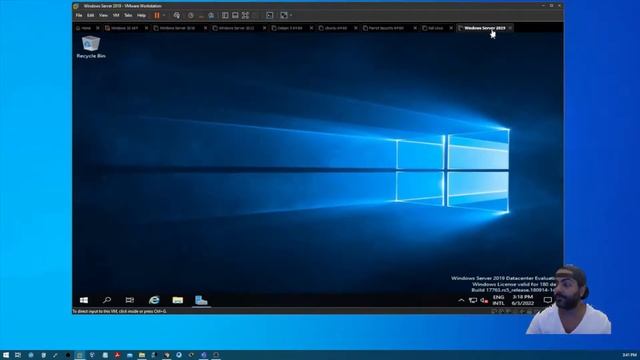Take a snapshot using the clock icon
This screenshot has height=360, width=640.
click(191, 16)
